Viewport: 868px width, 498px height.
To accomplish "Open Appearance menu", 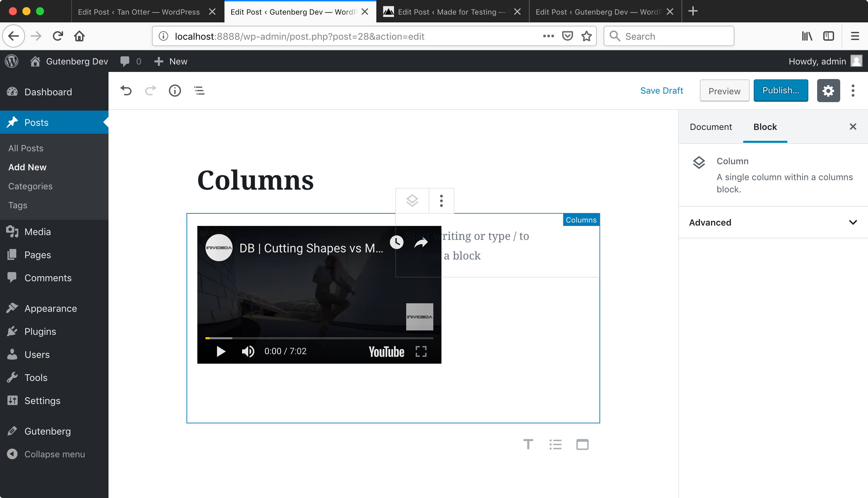I will click(x=54, y=308).
